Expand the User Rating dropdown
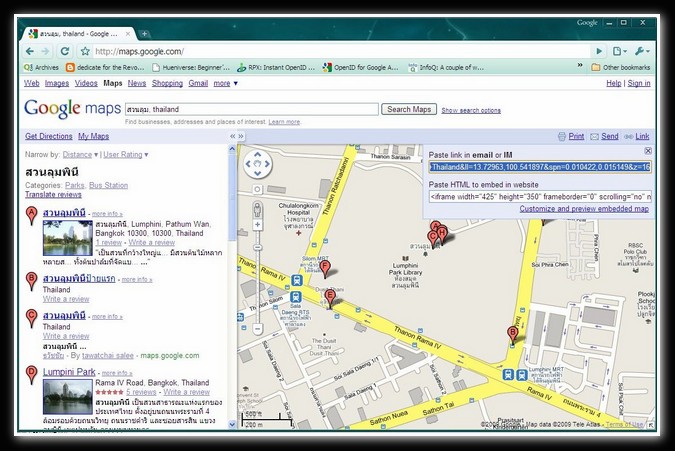675x451 pixels. [126, 154]
